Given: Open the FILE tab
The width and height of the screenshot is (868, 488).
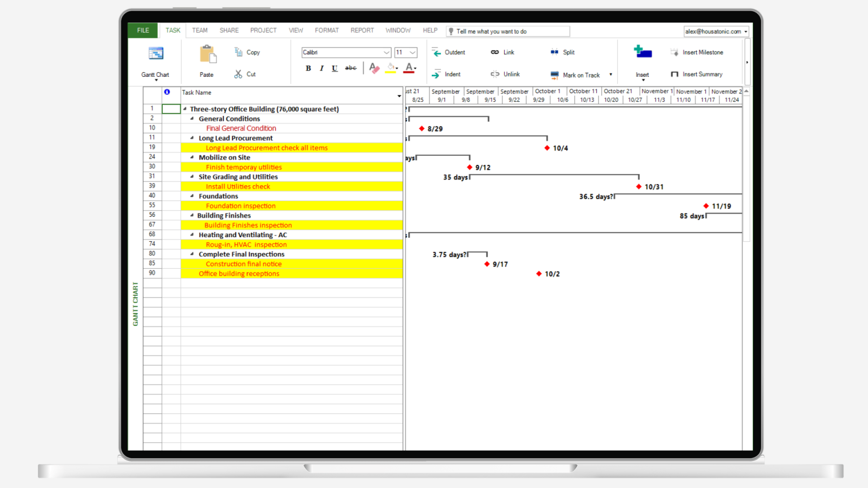Looking at the screenshot, I should pos(143,30).
